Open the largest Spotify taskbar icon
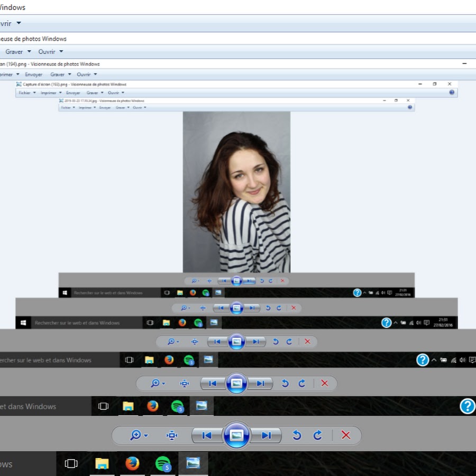This screenshot has width=476, height=476. (163, 464)
